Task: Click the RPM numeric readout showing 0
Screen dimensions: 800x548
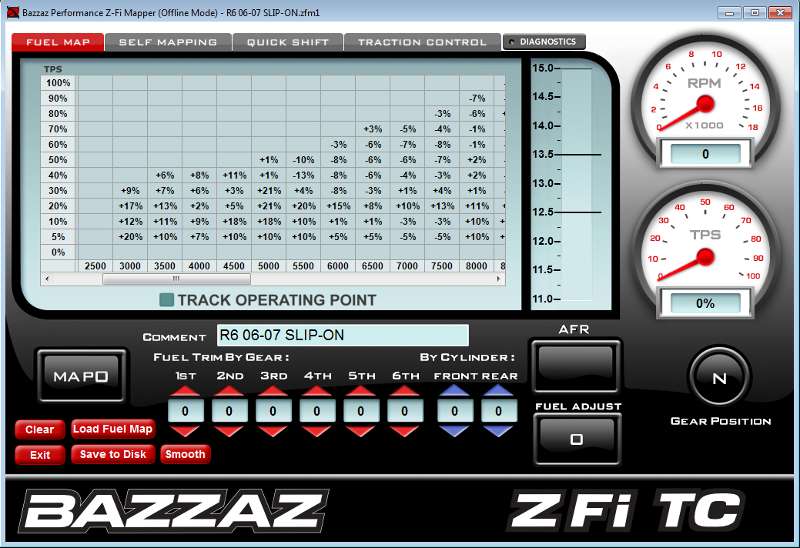Action: (705, 154)
